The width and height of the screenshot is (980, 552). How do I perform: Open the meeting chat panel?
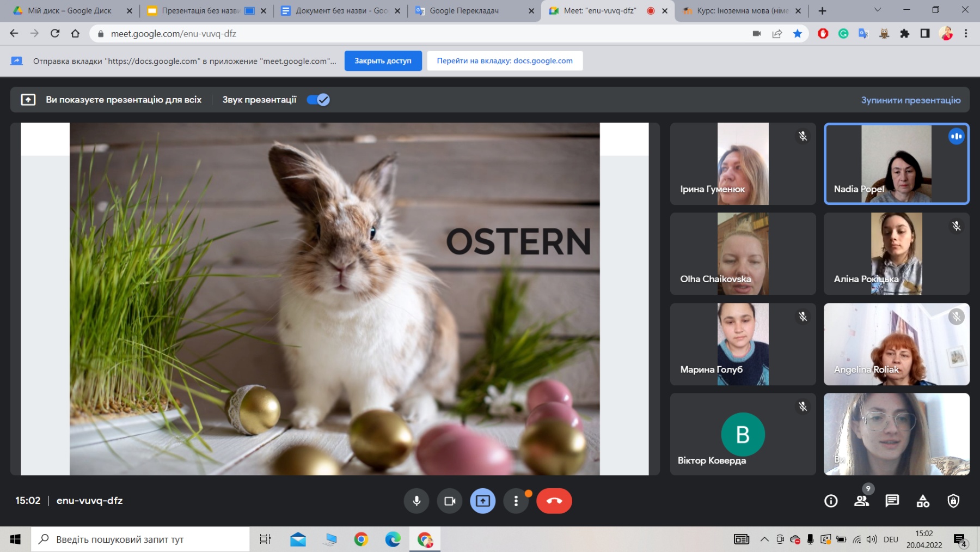pyautogui.click(x=892, y=501)
